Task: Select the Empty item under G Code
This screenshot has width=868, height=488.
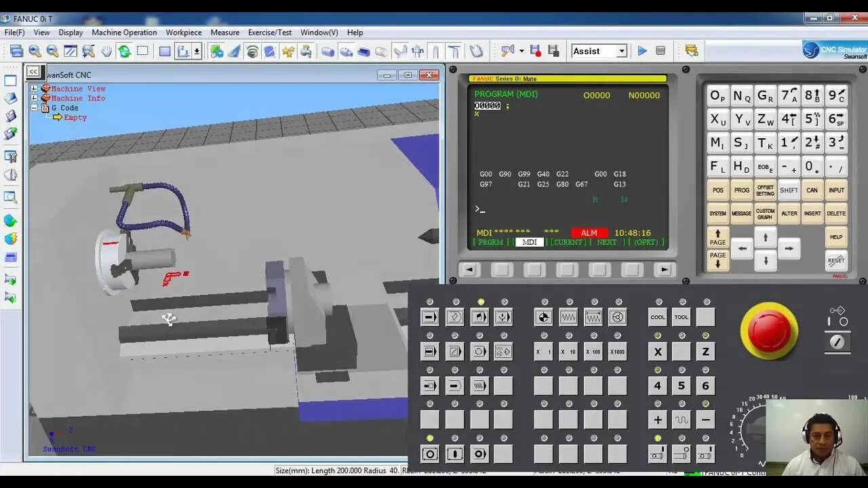Action: (x=75, y=117)
